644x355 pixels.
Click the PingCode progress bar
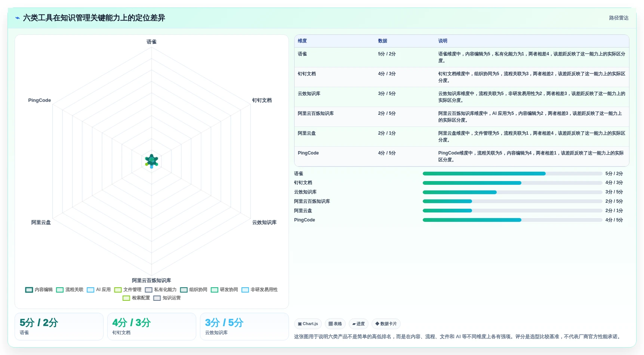(512, 220)
